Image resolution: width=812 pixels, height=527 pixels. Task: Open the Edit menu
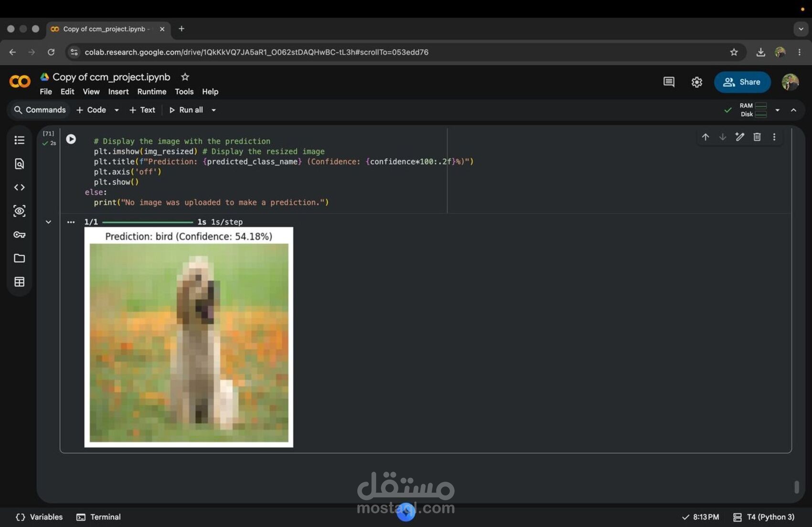pos(67,92)
